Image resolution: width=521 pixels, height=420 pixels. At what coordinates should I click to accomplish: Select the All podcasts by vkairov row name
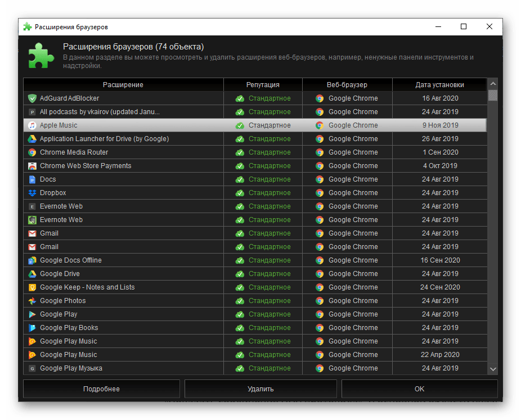click(100, 112)
